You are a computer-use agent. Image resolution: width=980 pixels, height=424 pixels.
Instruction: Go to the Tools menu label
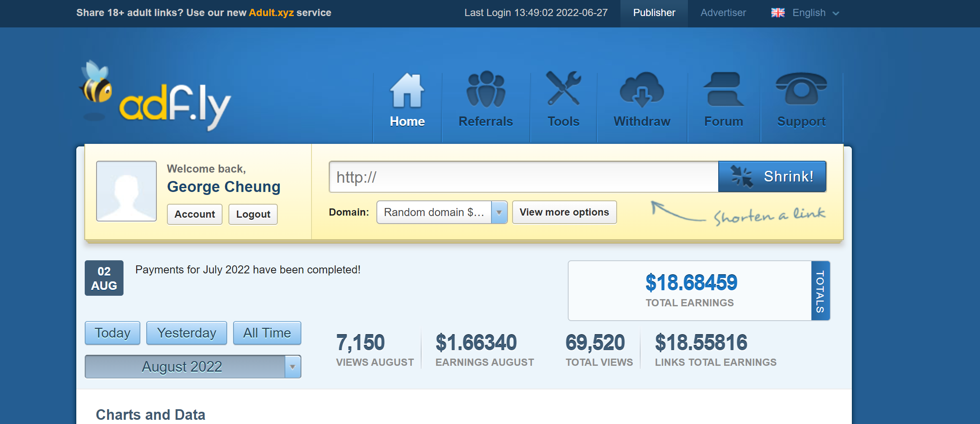pos(564,122)
